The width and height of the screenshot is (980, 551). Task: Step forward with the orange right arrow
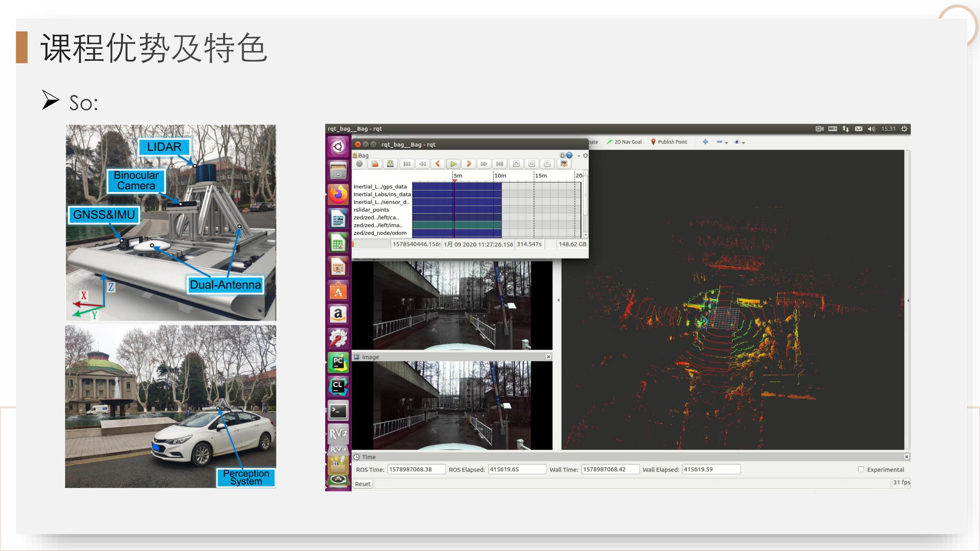469,164
